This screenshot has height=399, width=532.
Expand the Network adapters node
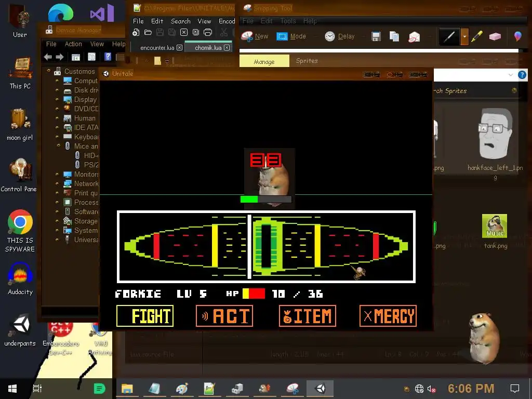(x=57, y=183)
